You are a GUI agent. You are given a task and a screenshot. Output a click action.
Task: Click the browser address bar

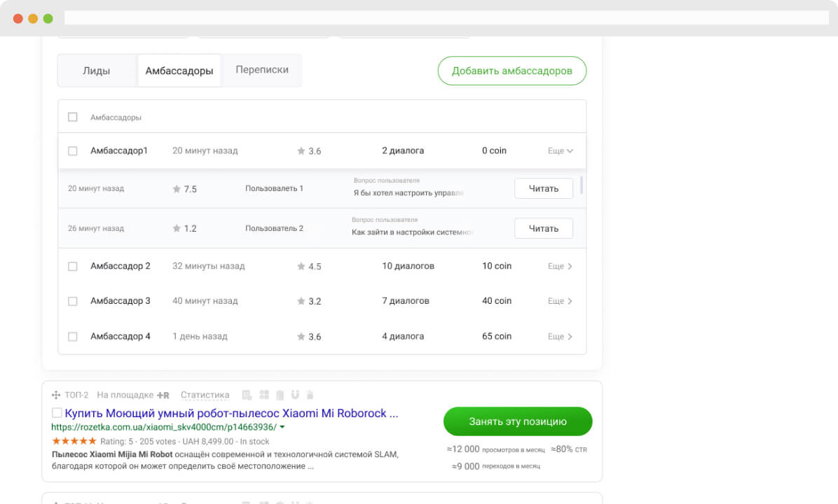(x=447, y=17)
